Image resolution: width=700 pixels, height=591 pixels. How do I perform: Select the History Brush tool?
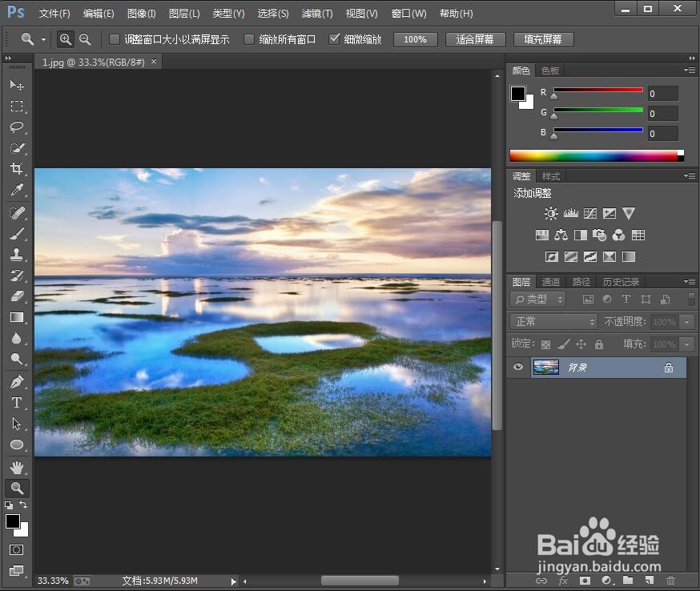click(17, 275)
